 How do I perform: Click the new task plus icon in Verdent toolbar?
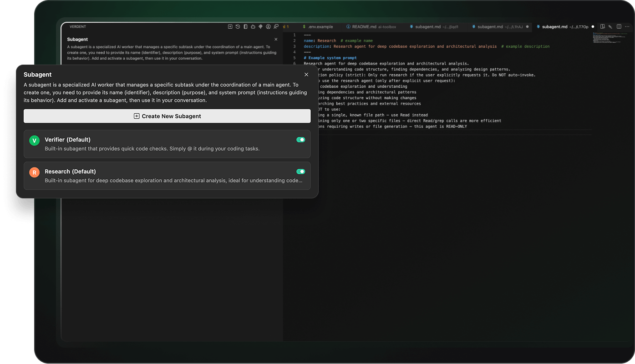(230, 27)
